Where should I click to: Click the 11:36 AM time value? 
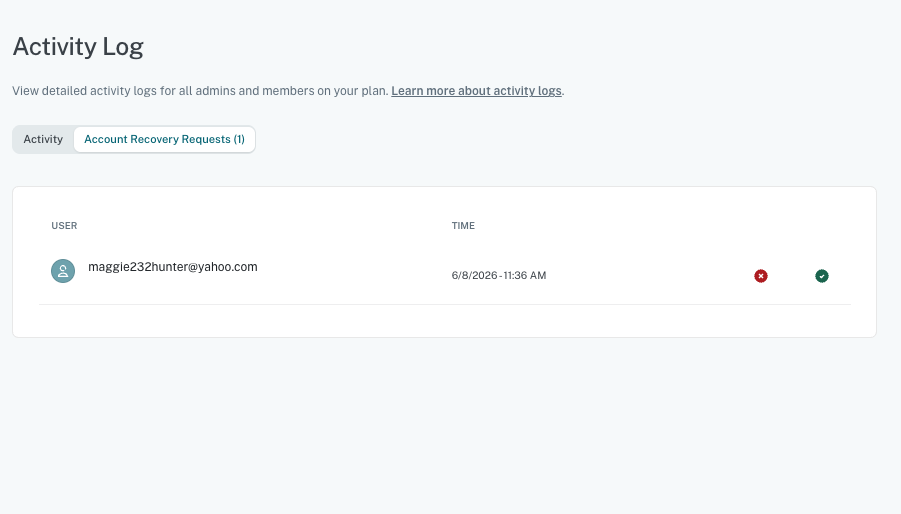[x=525, y=276]
